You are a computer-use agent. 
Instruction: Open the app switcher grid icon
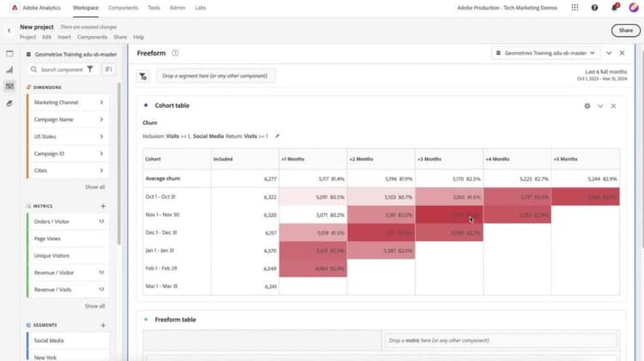(x=574, y=8)
